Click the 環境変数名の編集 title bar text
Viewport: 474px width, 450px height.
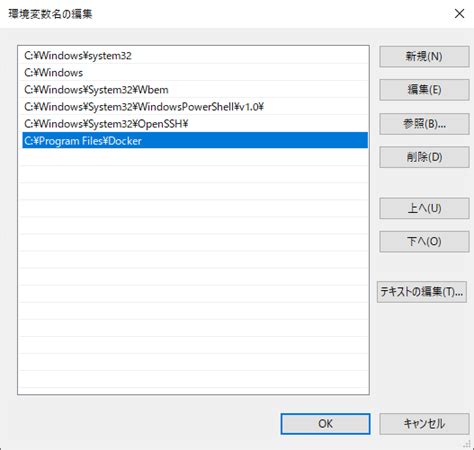(x=50, y=14)
